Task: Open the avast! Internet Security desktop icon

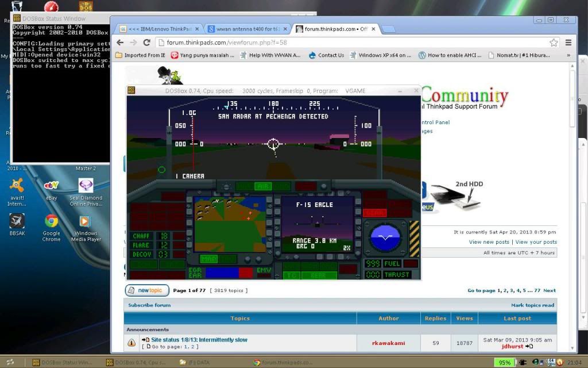Action: pos(17,187)
